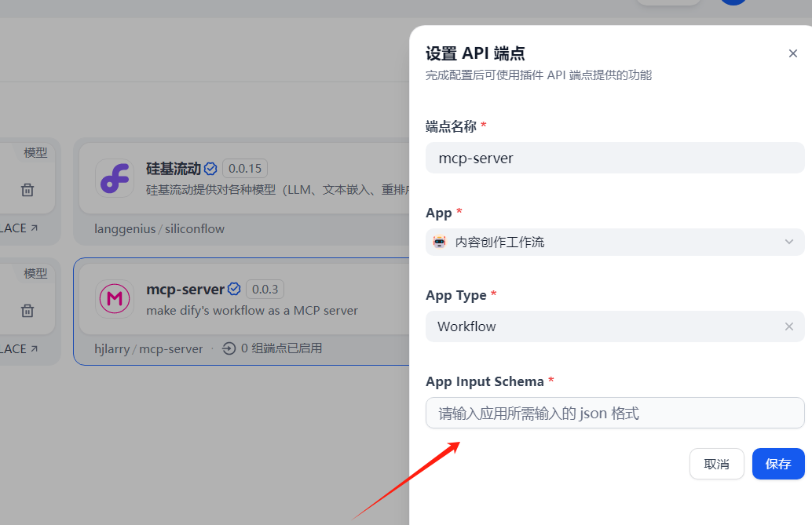This screenshot has height=525, width=812.
Task: Click the langgenius / siliconflow text
Action: click(x=159, y=229)
